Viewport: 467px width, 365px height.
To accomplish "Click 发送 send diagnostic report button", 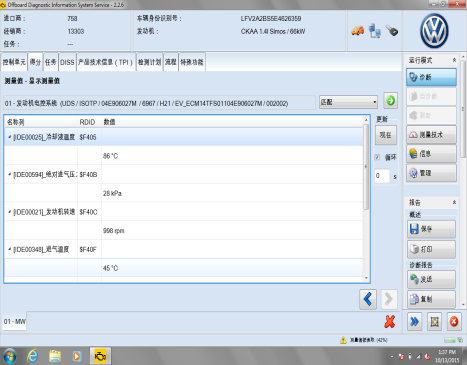I will [431, 279].
